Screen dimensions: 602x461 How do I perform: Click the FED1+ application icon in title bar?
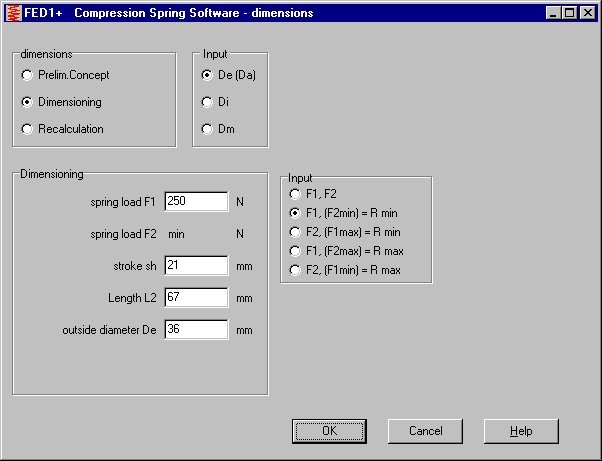[x=12, y=13]
